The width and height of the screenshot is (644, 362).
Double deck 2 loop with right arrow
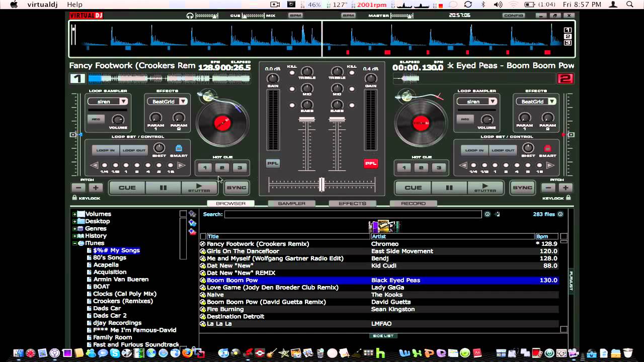(550, 165)
